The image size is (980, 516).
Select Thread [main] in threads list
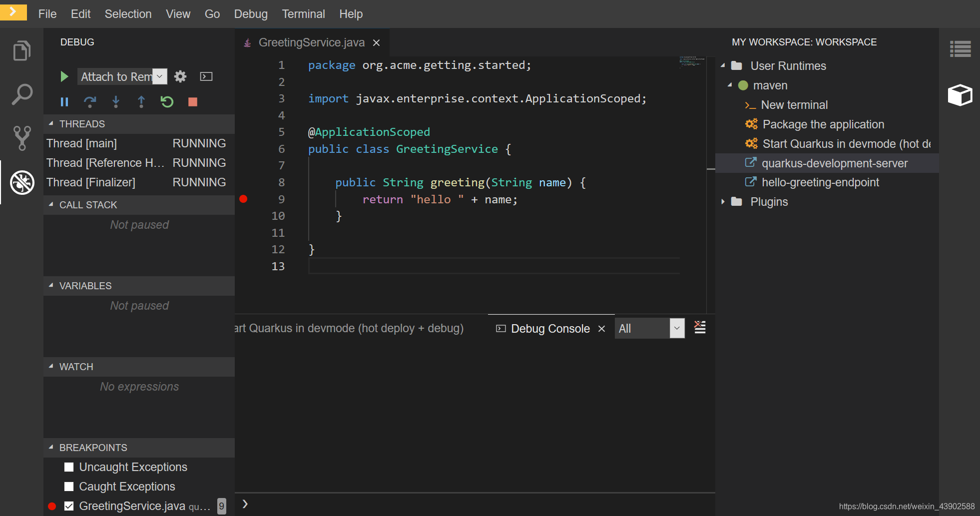coord(139,143)
